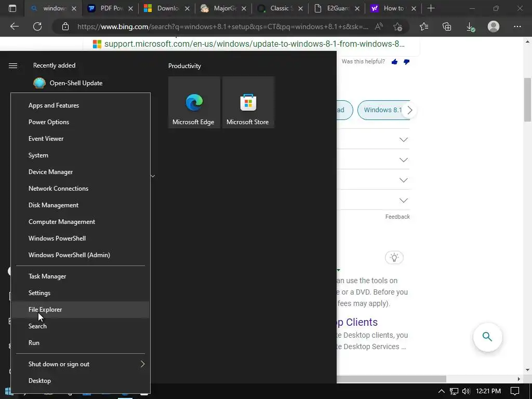Choose Search in the context menu
Viewport: 532px width, 399px height.
click(x=81, y=326)
